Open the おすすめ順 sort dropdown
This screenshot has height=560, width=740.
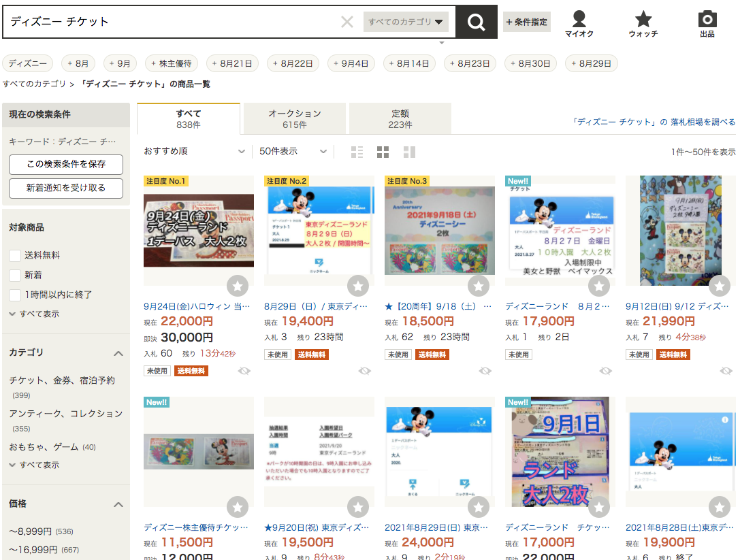click(x=195, y=151)
